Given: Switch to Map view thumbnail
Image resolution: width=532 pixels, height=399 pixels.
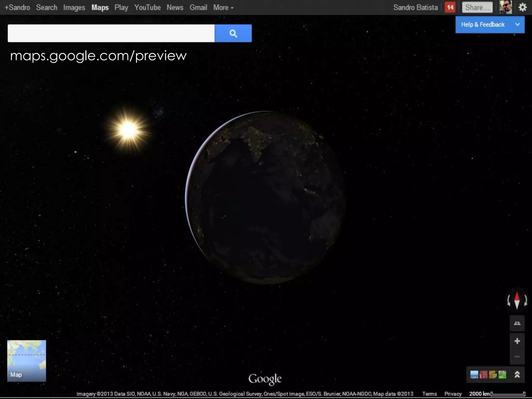Looking at the screenshot, I should pos(26,361).
